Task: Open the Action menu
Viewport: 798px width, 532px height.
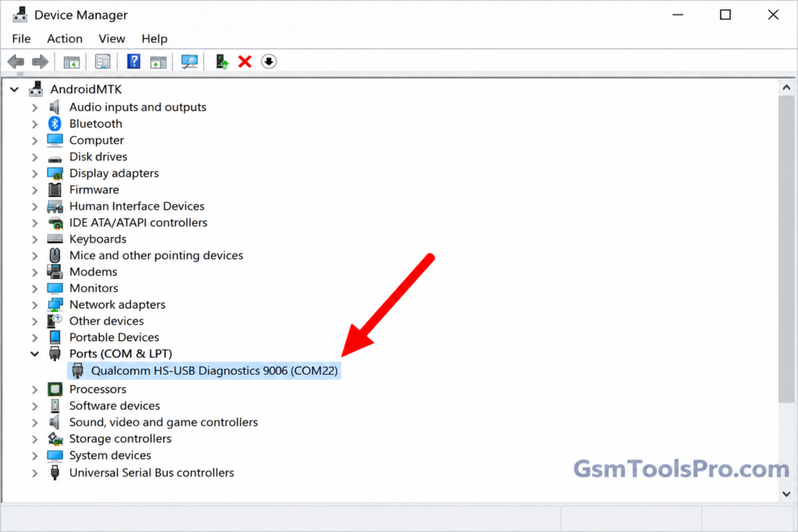Action: (65, 39)
